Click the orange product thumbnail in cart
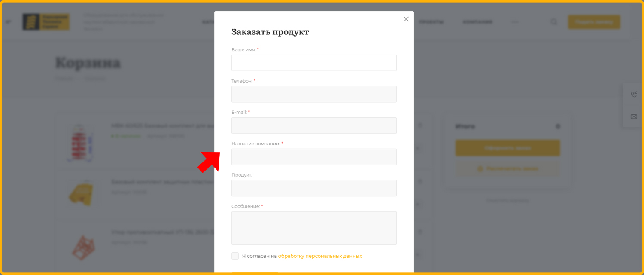The image size is (644, 275). click(80, 248)
